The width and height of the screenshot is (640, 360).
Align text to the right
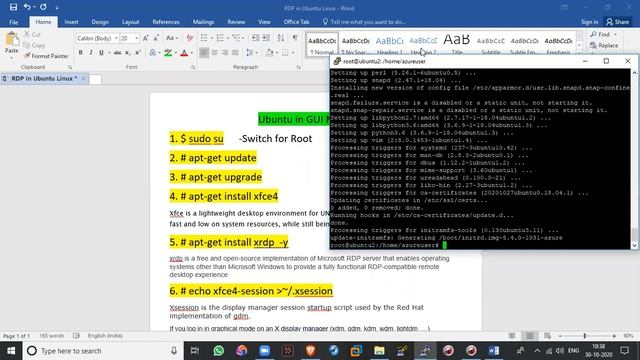tap(224, 53)
